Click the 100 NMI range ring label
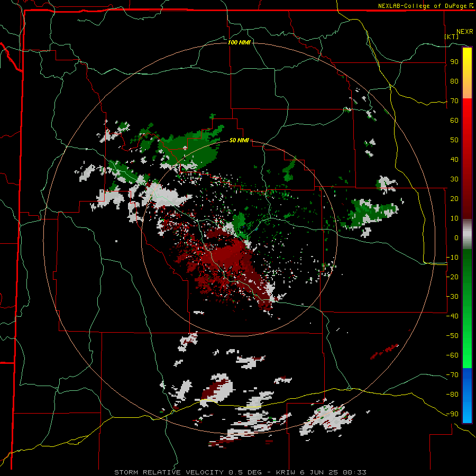476x476 pixels. pos(239,42)
